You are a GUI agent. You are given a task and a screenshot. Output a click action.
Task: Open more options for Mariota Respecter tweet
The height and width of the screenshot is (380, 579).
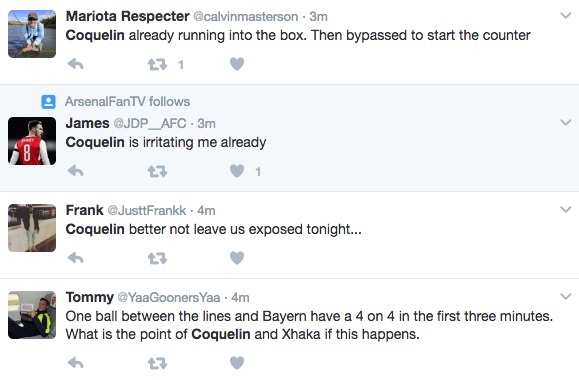pos(566,16)
